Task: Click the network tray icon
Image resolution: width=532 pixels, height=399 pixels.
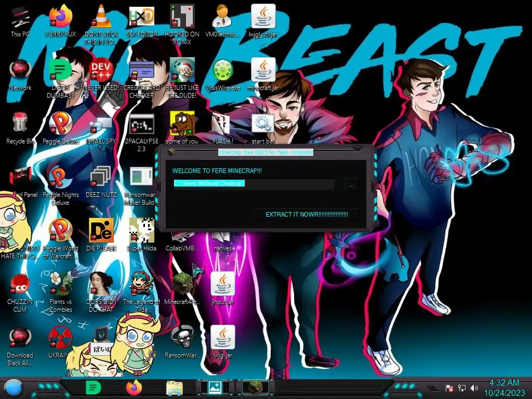Action: tap(462, 388)
